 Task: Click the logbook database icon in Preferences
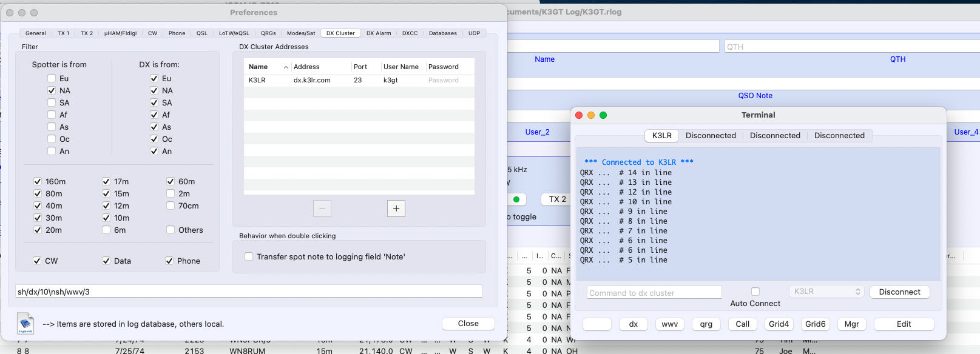coord(25,323)
